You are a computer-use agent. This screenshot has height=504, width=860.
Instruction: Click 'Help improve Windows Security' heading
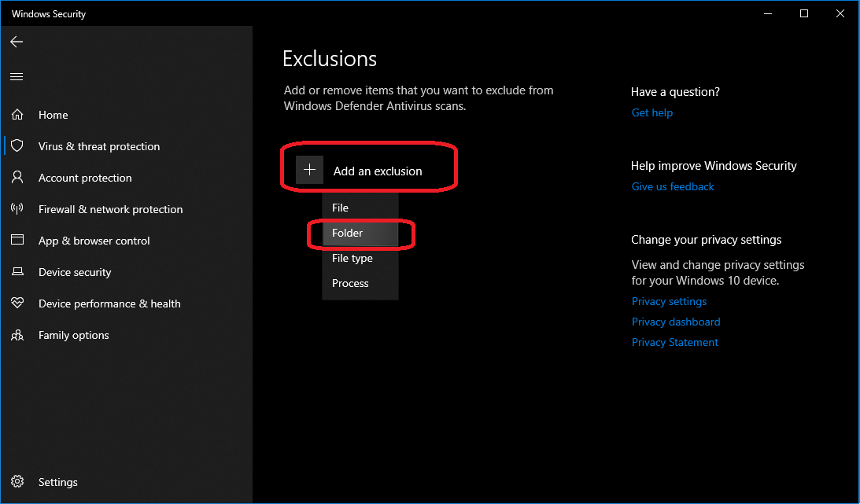coord(714,165)
